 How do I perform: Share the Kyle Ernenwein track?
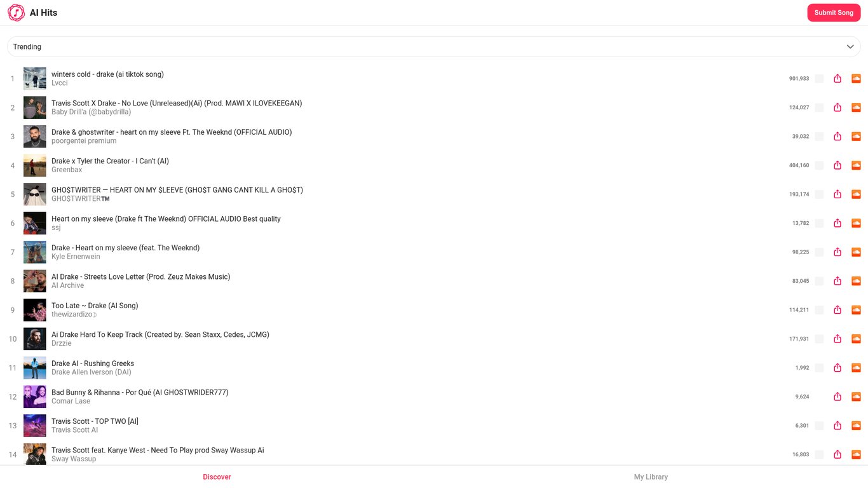tap(837, 252)
